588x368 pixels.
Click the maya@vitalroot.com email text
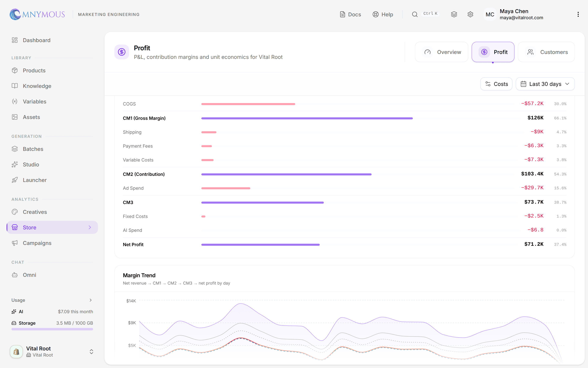pyautogui.click(x=521, y=18)
